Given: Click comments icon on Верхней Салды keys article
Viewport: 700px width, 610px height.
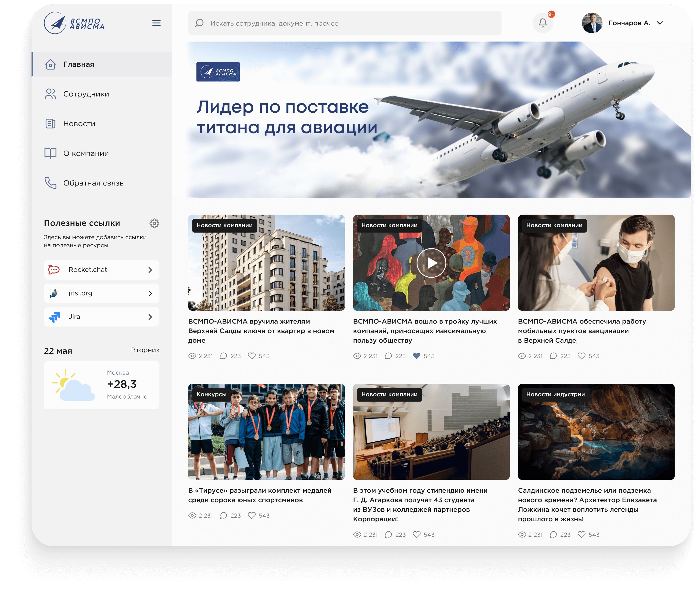Looking at the screenshot, I should tap(224, 356).
